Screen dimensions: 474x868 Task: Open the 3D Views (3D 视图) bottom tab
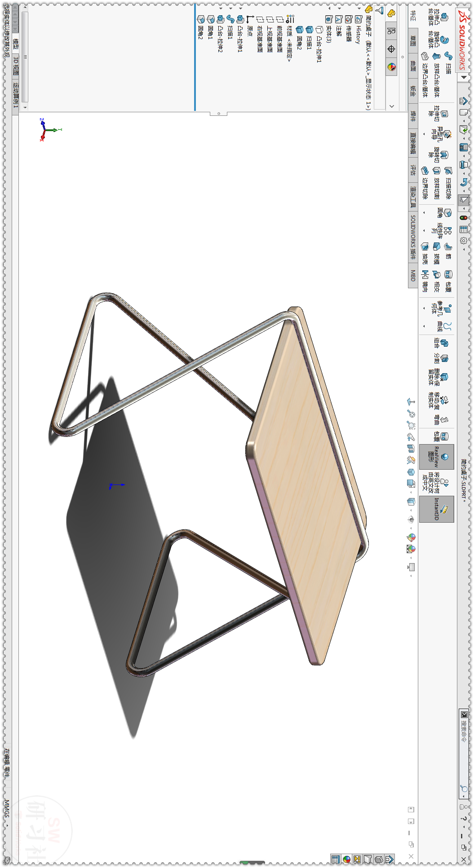tap(16, 66)
